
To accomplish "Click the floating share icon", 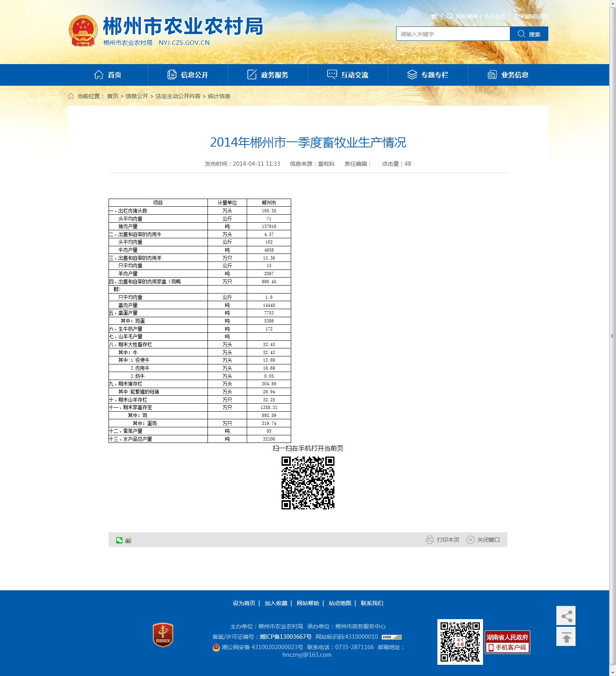I will 566,616.
